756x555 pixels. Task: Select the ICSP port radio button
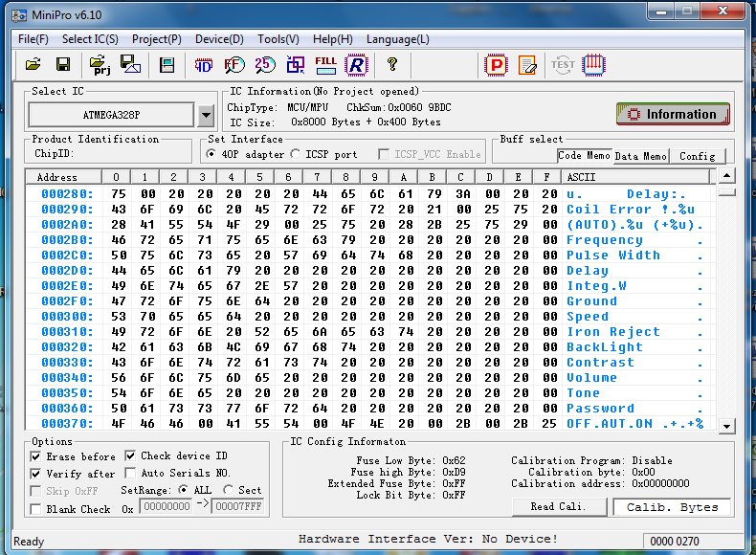click(295, 154)
